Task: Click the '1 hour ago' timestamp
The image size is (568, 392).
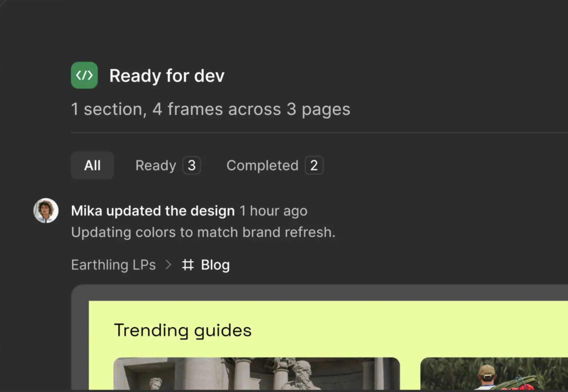Action: (274, 211)
